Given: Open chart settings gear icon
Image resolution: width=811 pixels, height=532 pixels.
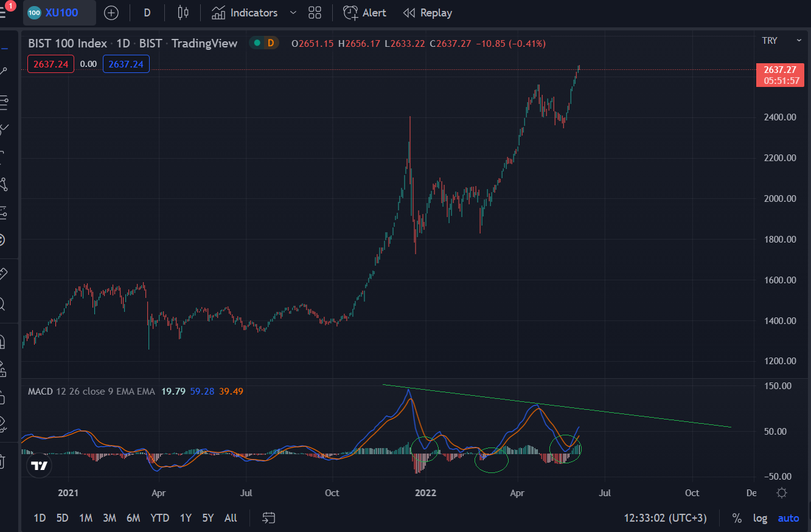Looking at the screenshot, I should tap(782, 492).
